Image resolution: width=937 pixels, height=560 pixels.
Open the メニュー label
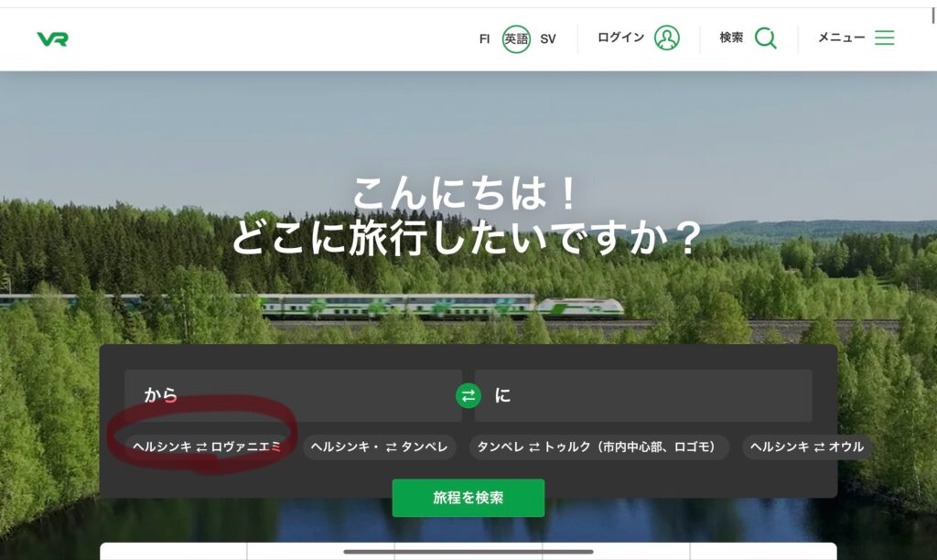842,38
